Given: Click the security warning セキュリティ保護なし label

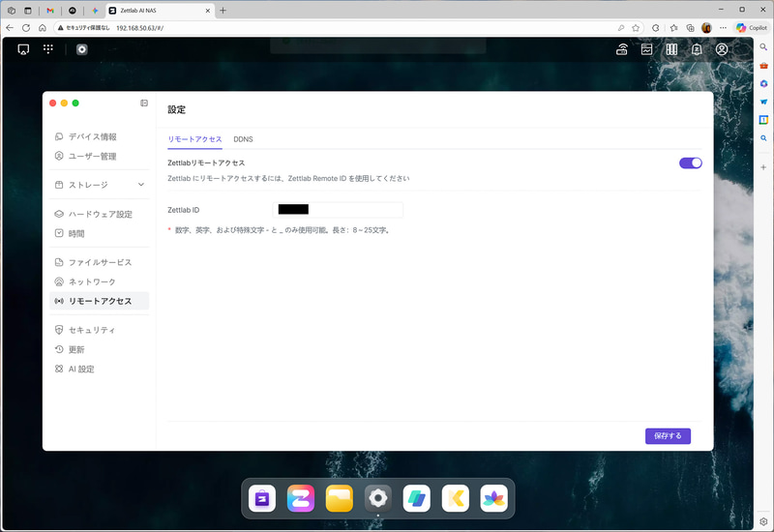Looking at the screenshot, I should (x=84, y=28).
